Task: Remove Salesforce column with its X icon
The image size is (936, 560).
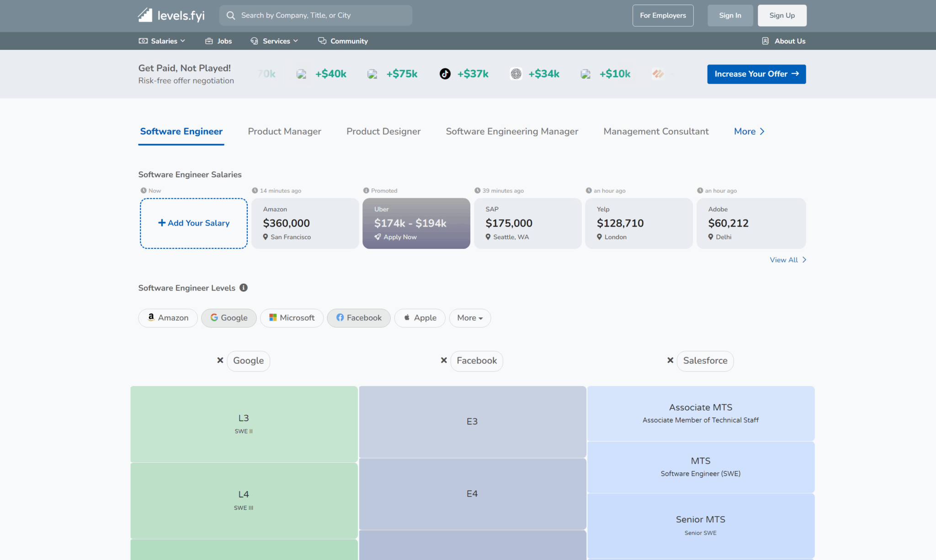Action: (670, 360)
